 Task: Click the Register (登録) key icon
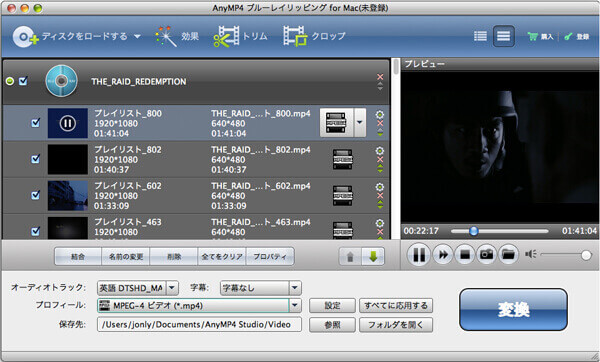pos(568,37)
